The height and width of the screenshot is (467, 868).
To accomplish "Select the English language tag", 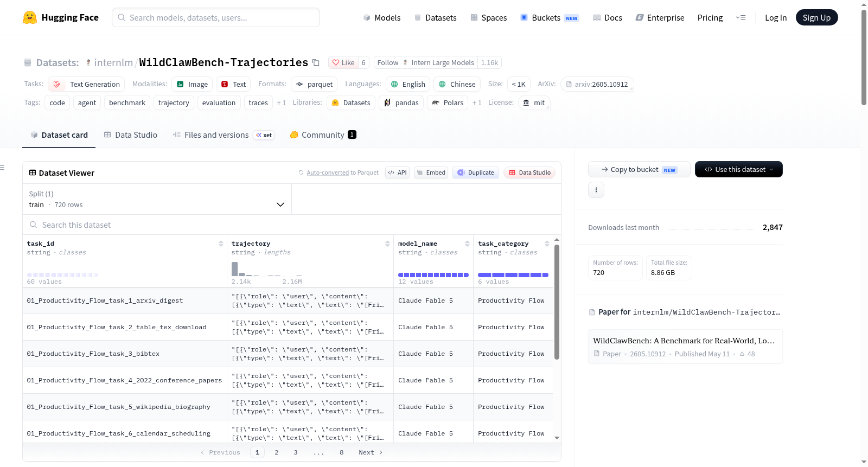I will pos(408,84).
